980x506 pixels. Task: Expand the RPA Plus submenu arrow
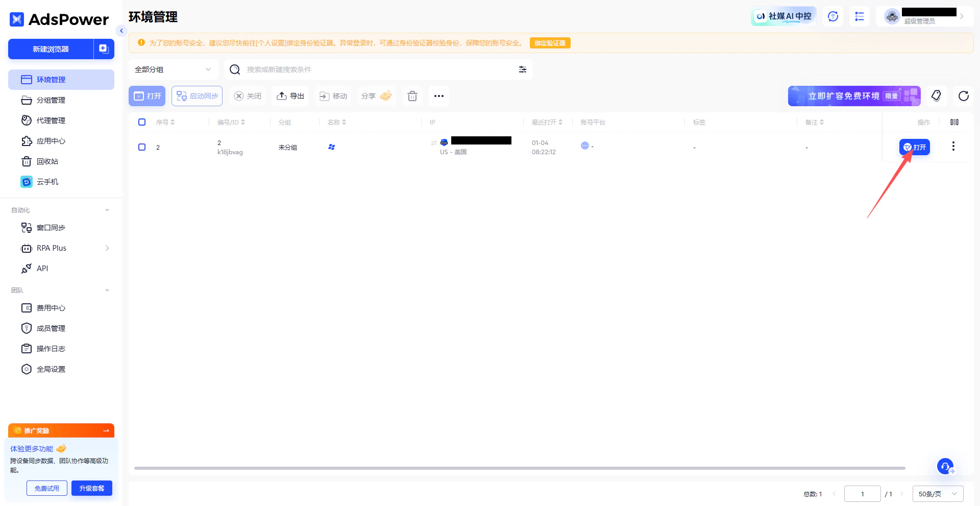pyautogui.click(x=107, y=248)
